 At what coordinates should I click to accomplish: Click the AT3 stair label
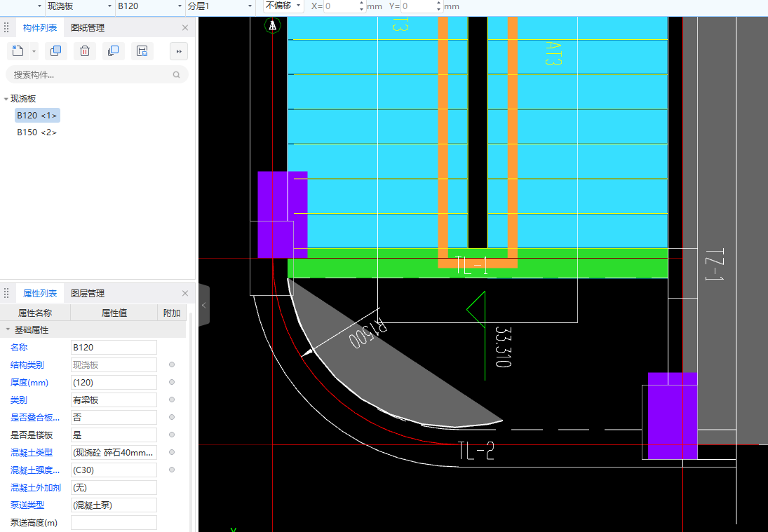pyautogui.click(x=553, y=53)
